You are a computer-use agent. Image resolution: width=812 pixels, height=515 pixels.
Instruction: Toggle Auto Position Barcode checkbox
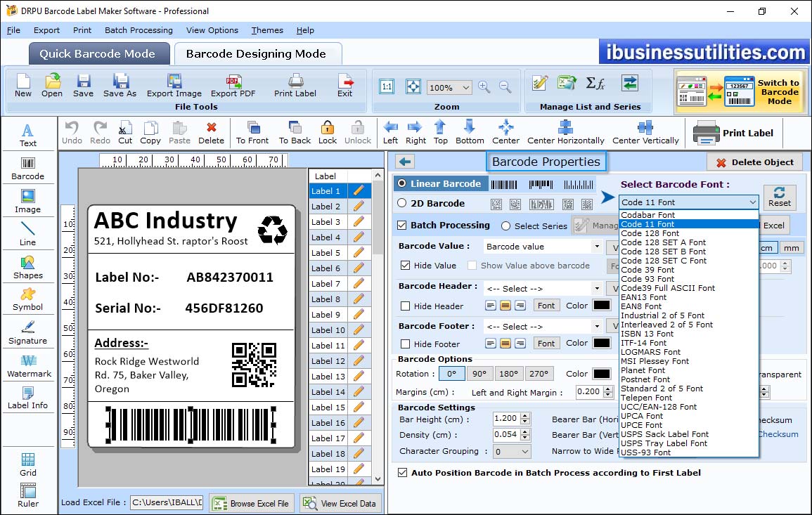(402, 473)
